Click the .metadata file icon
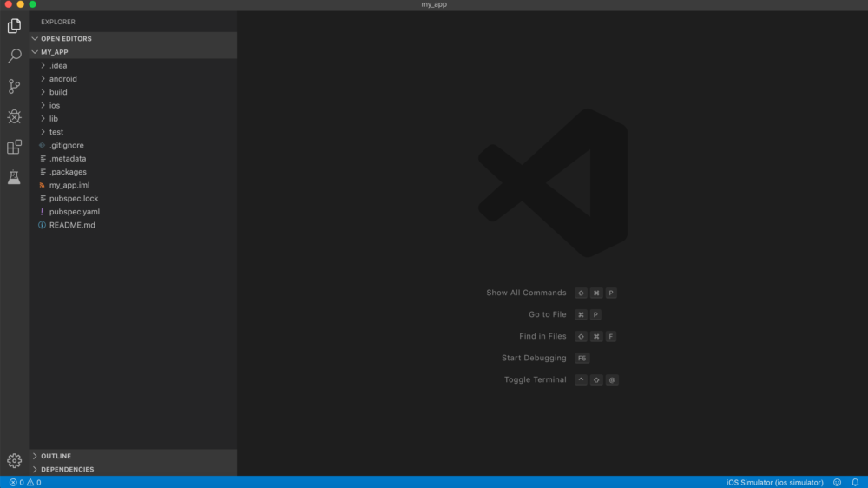This screenshot has height=488, width=868. (x=43, y=158)
